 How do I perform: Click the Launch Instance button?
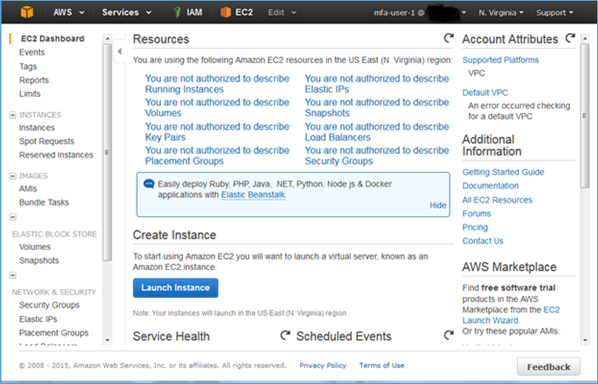(x=175, y=288)
